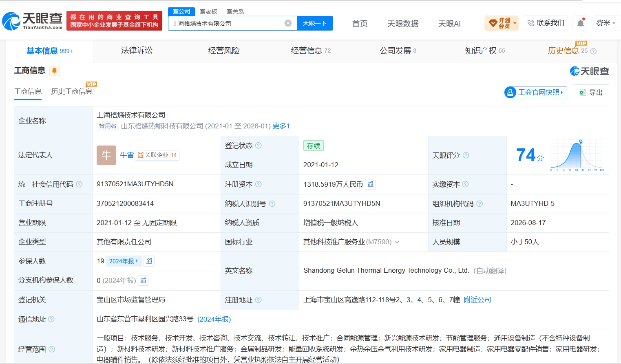The width and height of the screenshot is (621, 364).
Task: Open the notification bell in header
Action: (x=581, y=23)
